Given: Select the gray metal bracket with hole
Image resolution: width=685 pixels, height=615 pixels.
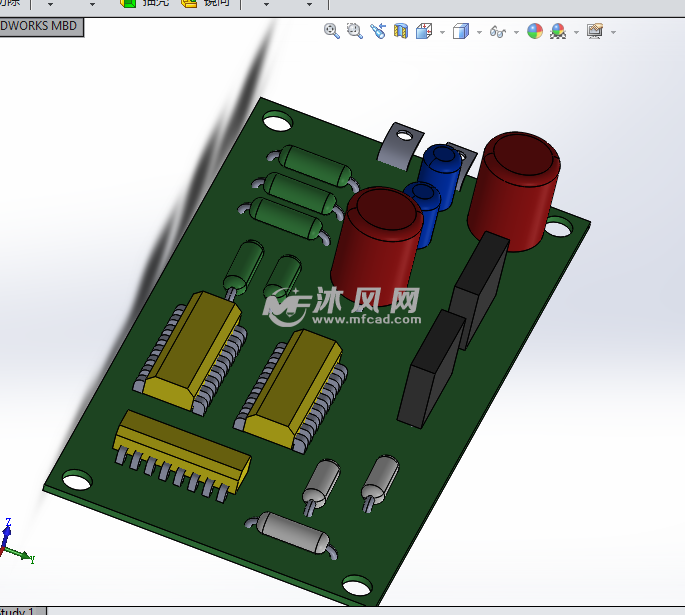Looking at the screenshot, I should (x=400, y=146).
